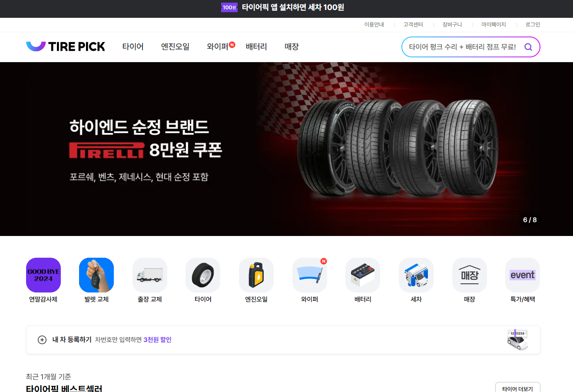This screenshot has width=573, height=392.
Task: Open the 발렛 교체 car key icon
Action: tap(96, 275)
